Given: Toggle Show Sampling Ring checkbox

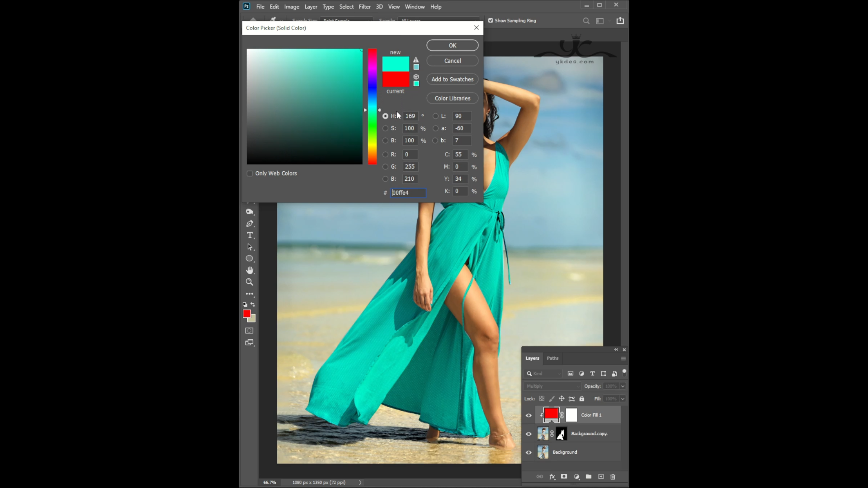Looking at the screenshot, I should [491, 21].
